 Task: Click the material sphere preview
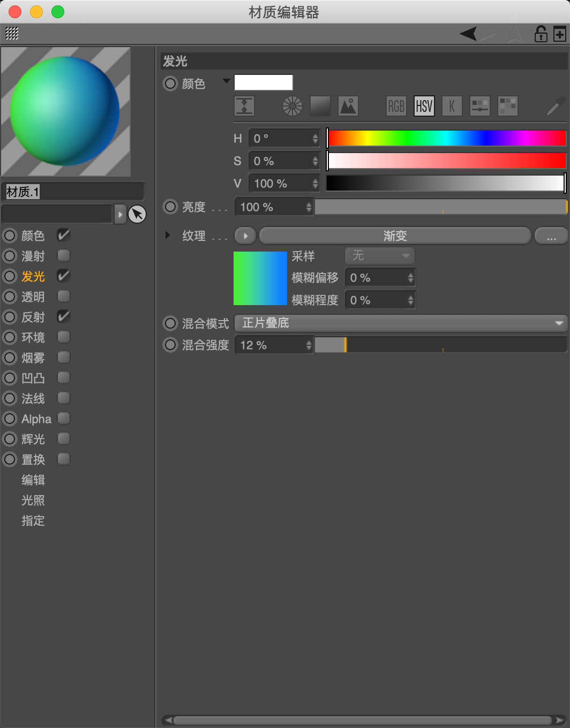coord(65,111)
